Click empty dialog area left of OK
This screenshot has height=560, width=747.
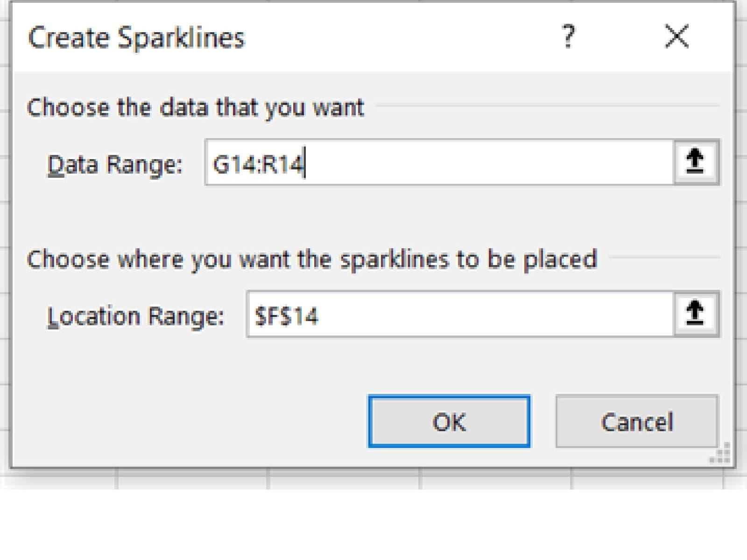(187, 420)
